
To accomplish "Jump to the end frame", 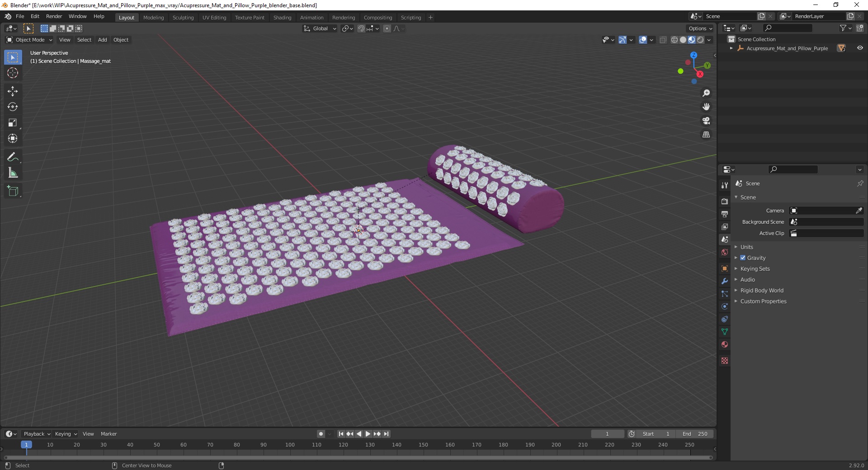I will [387, 434].
